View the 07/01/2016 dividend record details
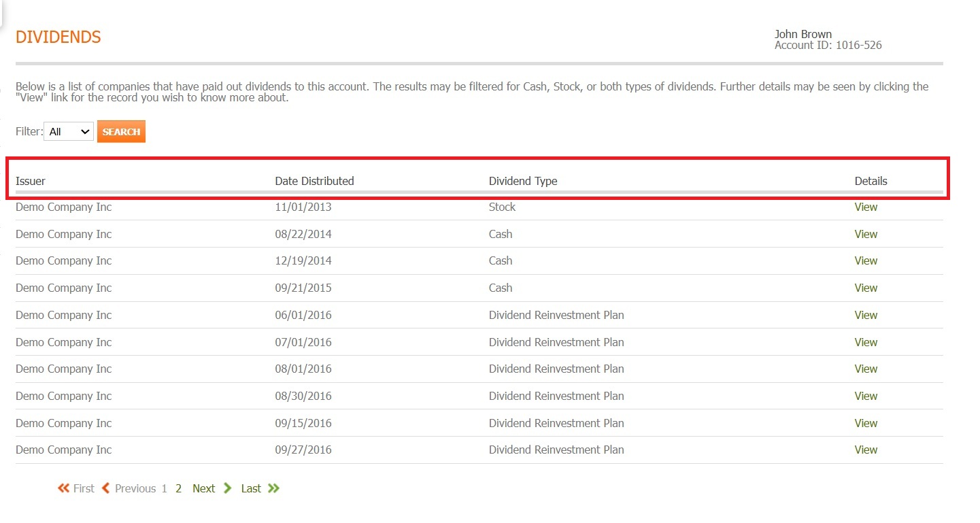 (866, 342)
